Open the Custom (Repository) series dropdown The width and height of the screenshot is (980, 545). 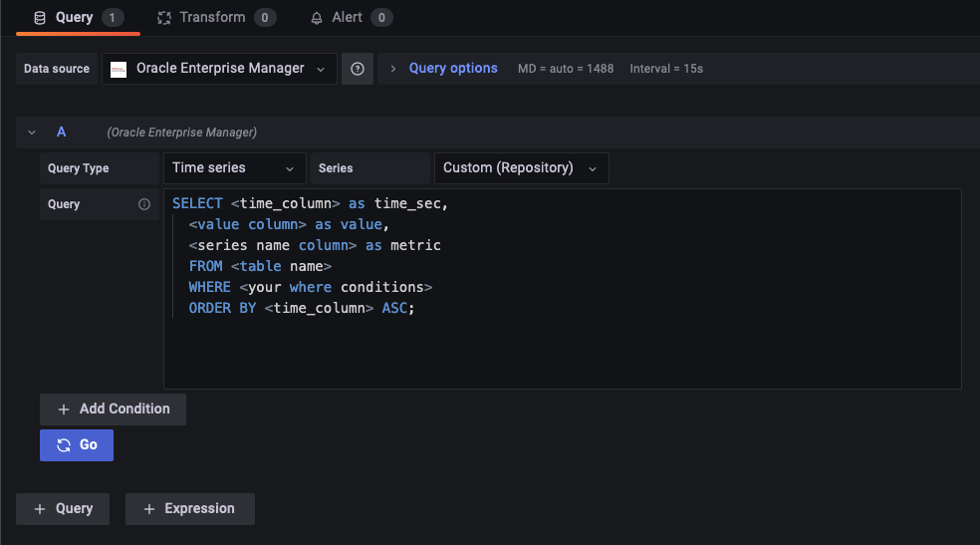click(x=522, y=168)
